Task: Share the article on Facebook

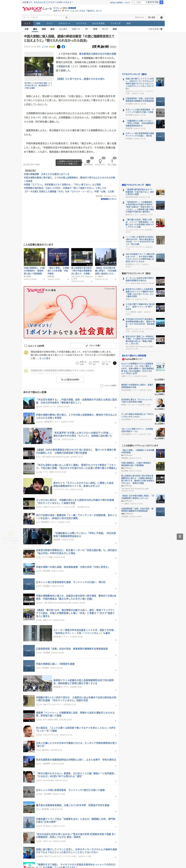Action: click(x=63, y=47)
